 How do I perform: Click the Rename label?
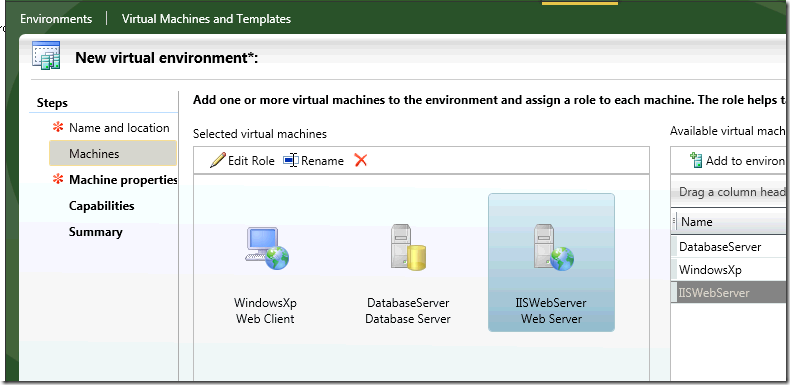(322, 161)
